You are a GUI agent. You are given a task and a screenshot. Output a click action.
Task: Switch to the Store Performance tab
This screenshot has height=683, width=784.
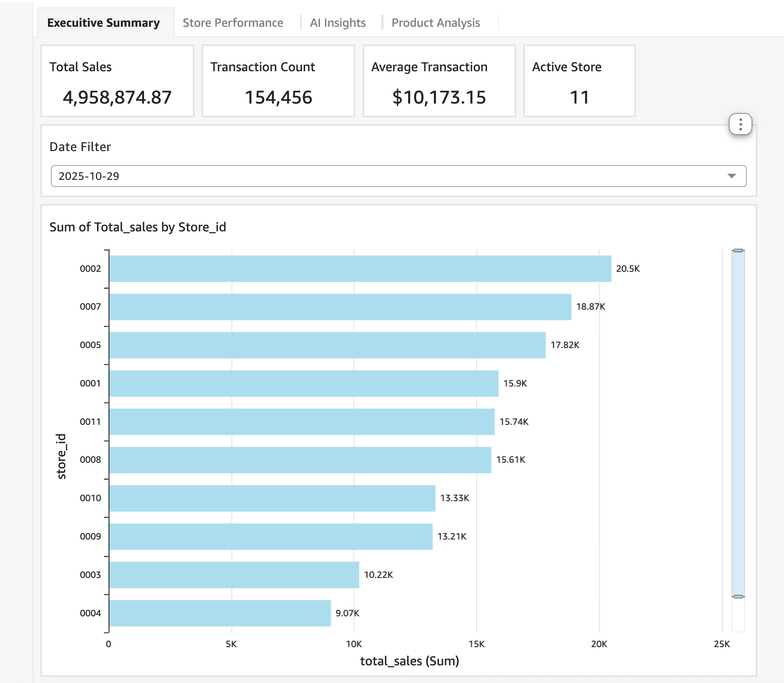(233, 22)
